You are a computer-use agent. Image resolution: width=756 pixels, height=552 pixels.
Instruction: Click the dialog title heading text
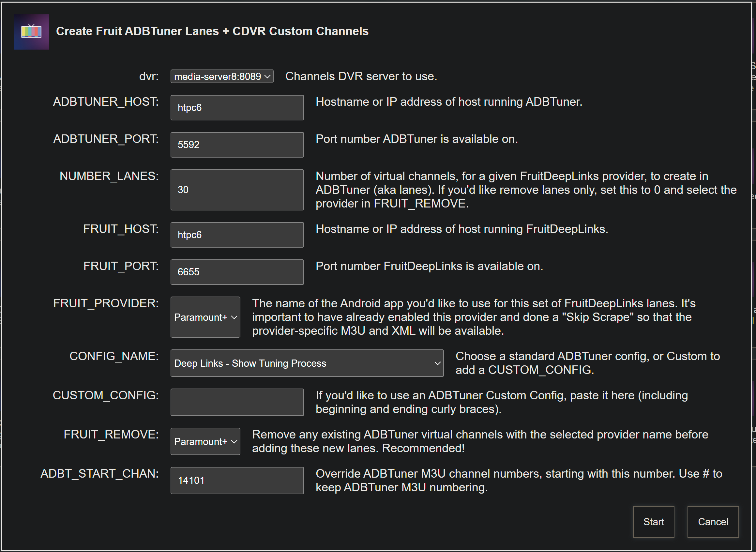pos(212,31)
